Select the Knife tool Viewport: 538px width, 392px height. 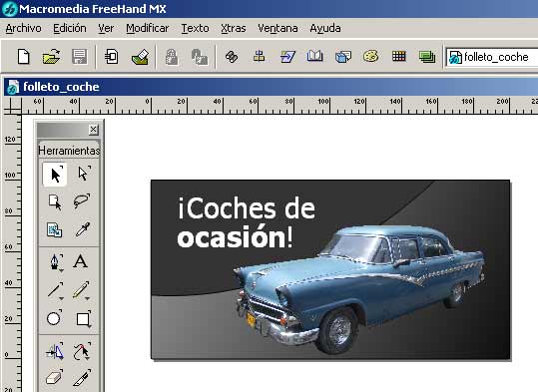[82, 377]
